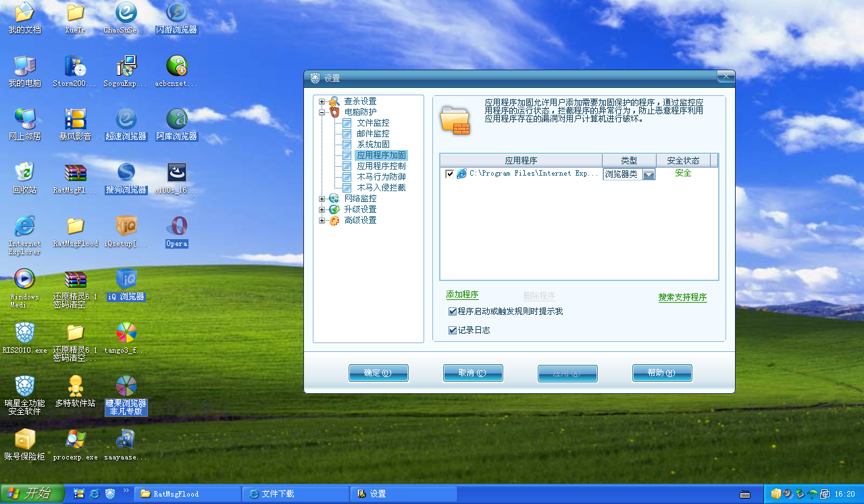Select RIS2010.exe desktop icon
864x504 pixels.
(24, 338)
